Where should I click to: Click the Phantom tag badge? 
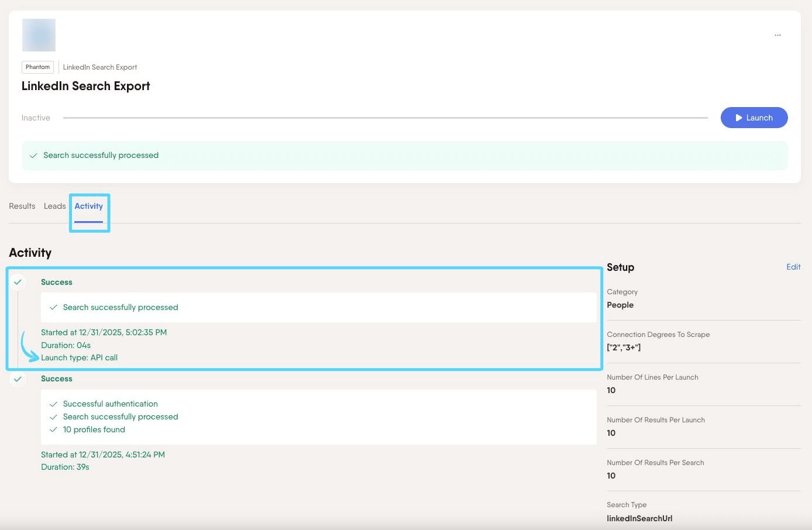pyautogui.click(x=37, y=67)
